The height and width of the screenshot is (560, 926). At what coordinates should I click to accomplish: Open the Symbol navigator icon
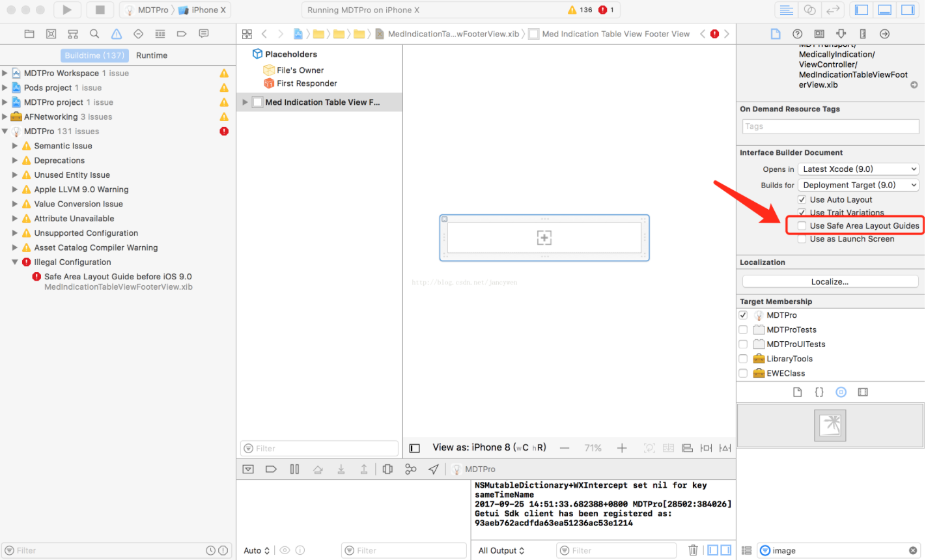[x=73, y=34]
